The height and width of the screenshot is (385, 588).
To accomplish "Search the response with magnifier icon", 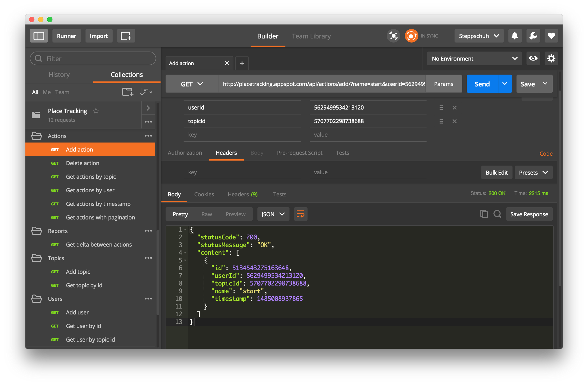I will coord(497,214).
